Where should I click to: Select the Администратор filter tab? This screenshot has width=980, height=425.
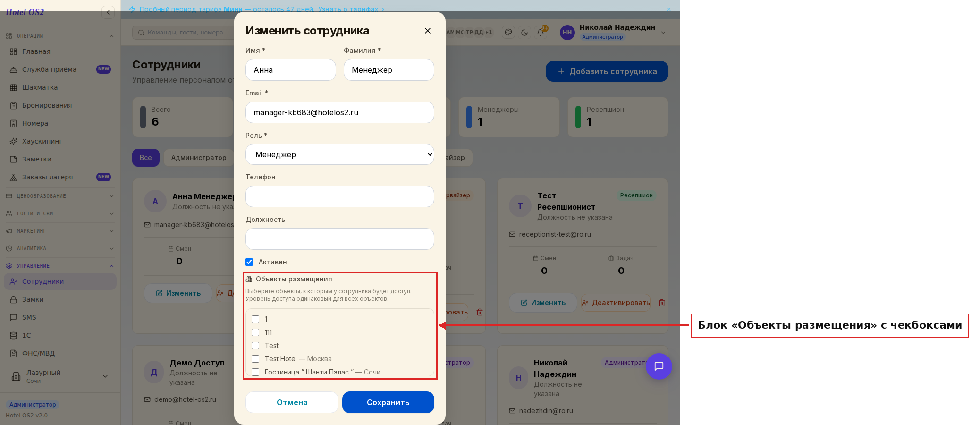point(199,158)
